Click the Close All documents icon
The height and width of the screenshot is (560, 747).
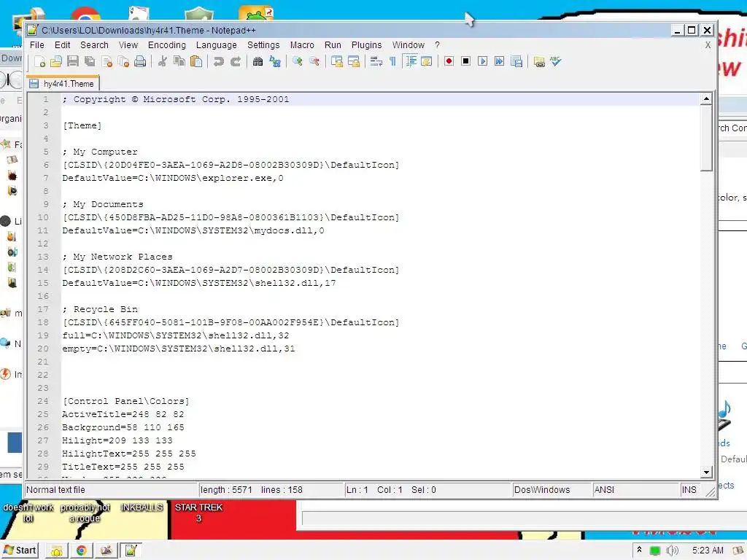pyautogui.click(x=123, y=61)
